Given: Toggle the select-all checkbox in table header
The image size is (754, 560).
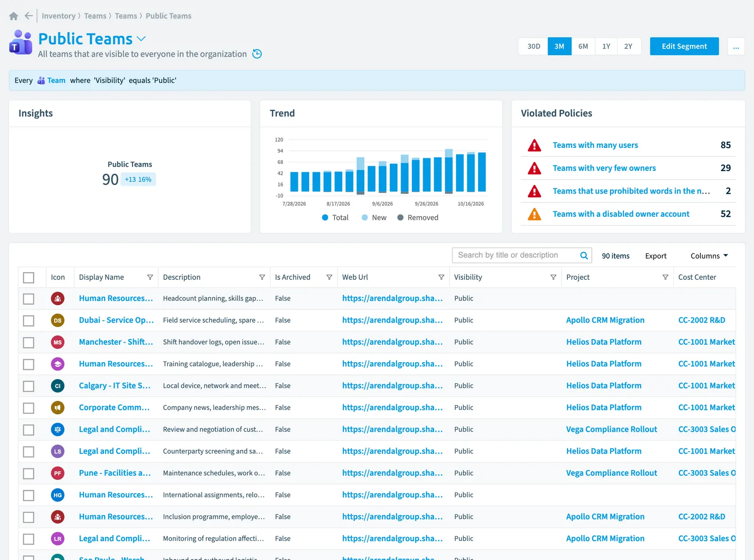Looking at the screenshot, I should [x=29, y=277].
